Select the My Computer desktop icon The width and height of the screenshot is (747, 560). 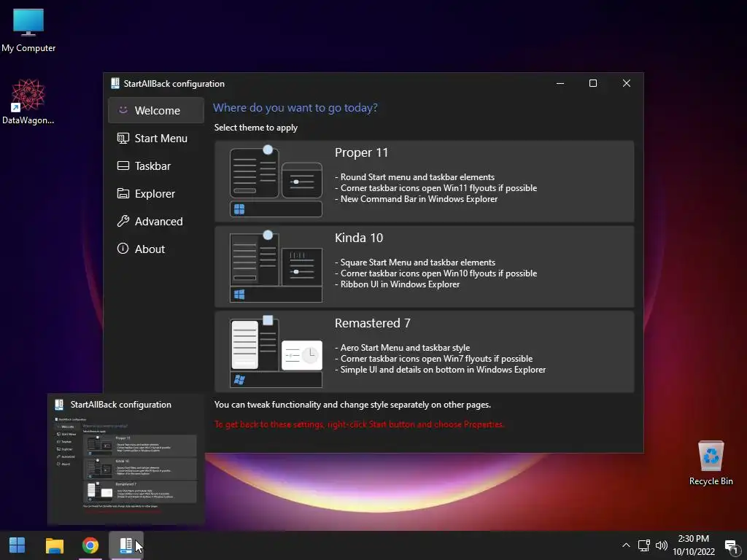pyautogui.click(x=28, y=30)
